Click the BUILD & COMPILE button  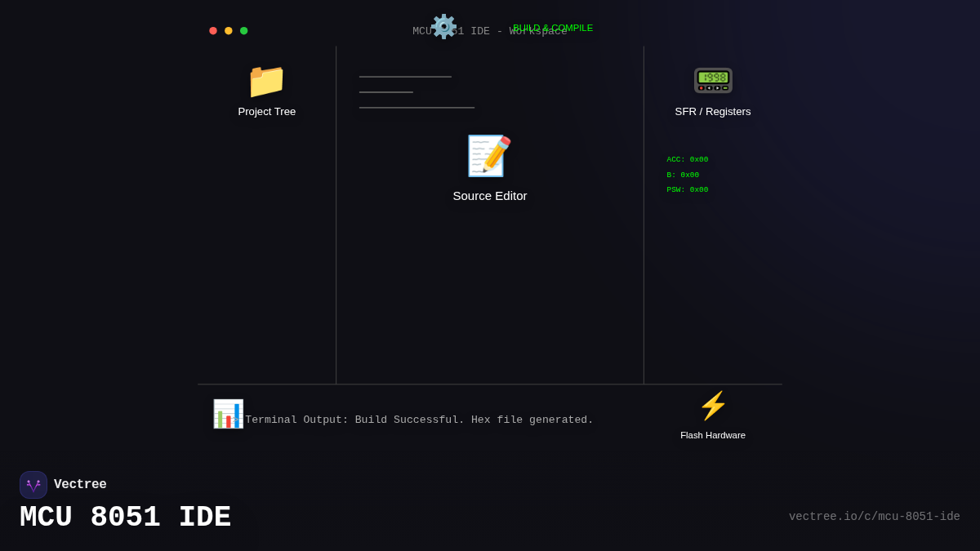(552, 27)
